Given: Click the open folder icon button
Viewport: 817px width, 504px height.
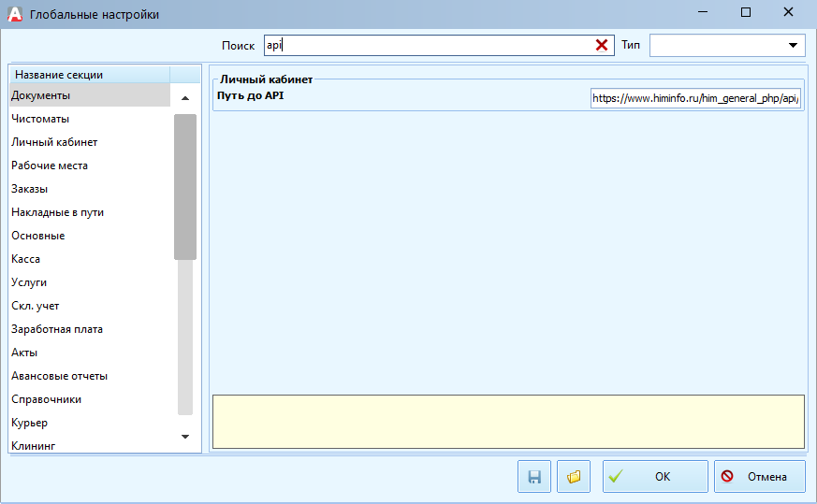Looking at the screenshot, I should (574, 477).
